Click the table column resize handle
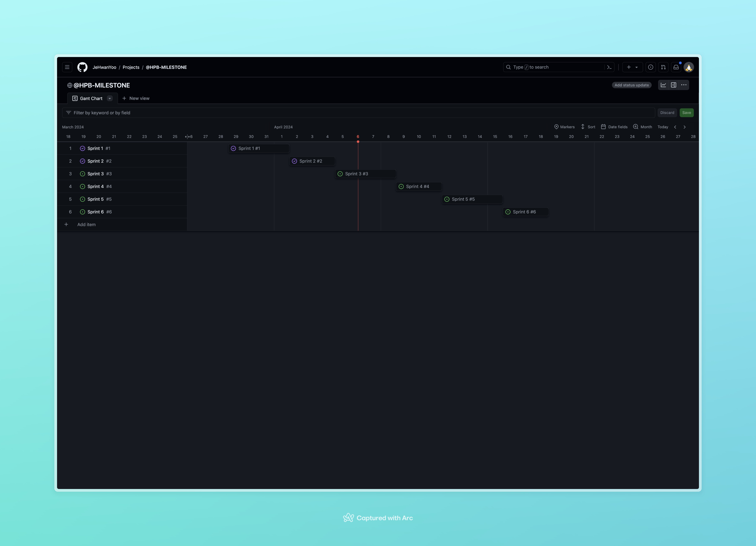Image resolution: width=756 pixels, height=546 pixels. (x=187, y=137)
